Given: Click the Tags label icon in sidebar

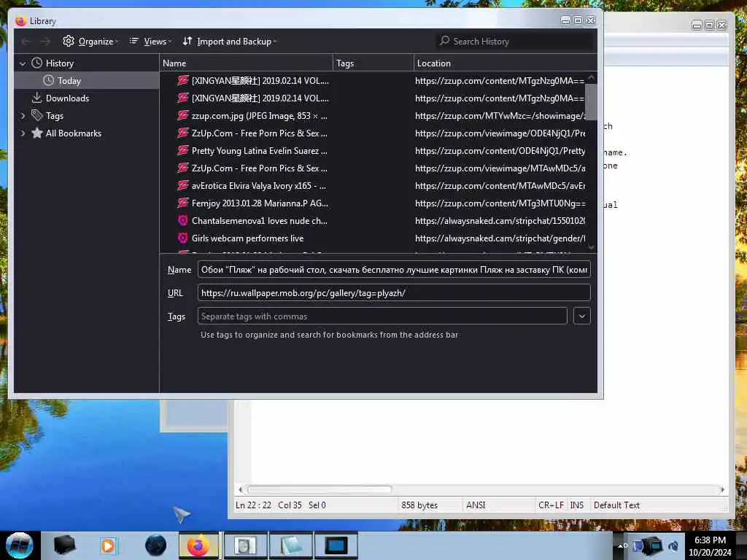Looking at the screenshot, I should click(x=37, y=115).
